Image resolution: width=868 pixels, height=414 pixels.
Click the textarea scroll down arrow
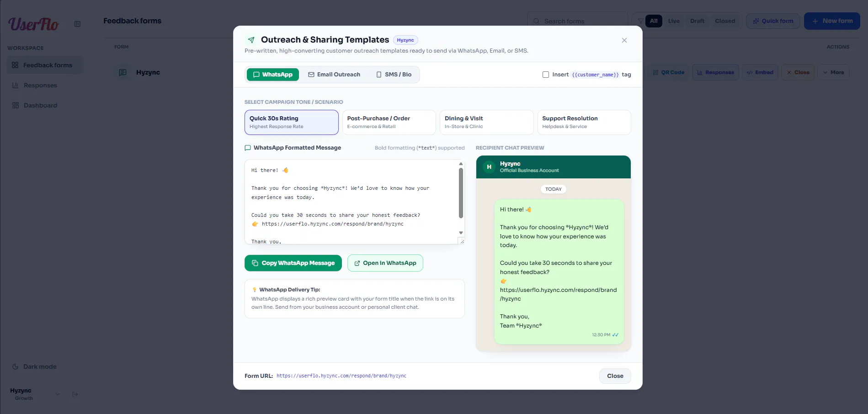(x=461, y=233)
